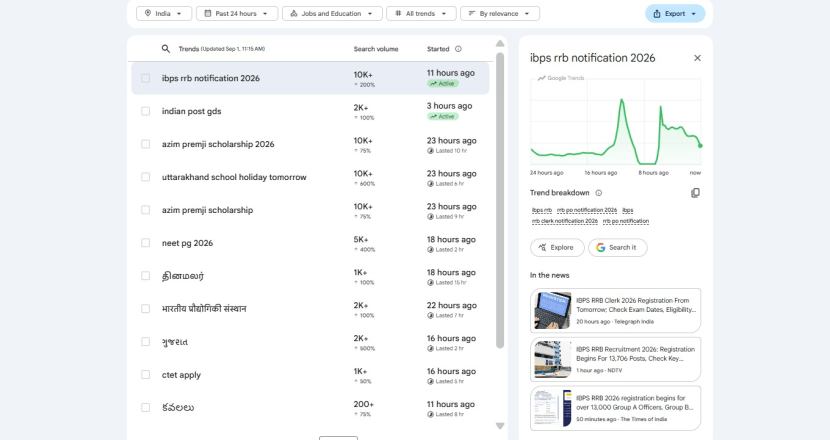830x440 pixels.
Task: Select checkbox for indian post gds
Action: pos(146,111)
